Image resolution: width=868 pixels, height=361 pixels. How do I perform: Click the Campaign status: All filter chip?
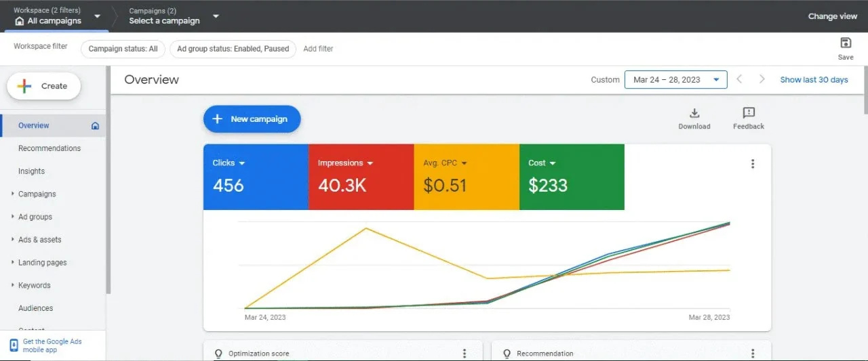click(x=123, y=49)
